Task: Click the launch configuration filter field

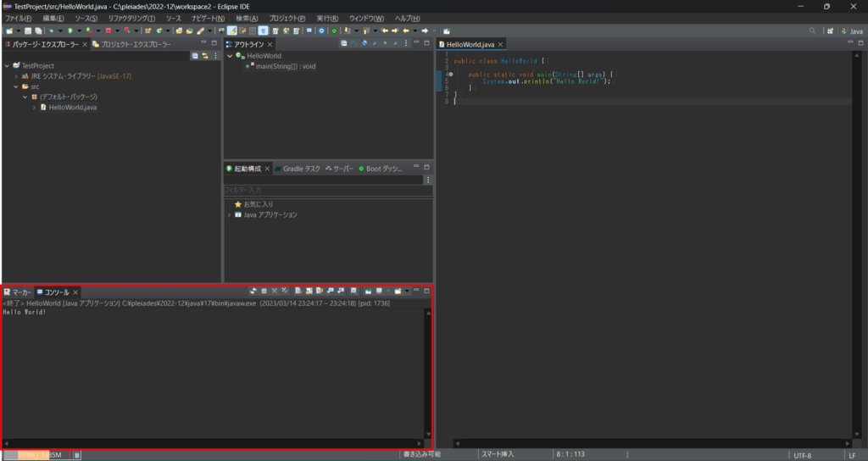Action: coord(322,190)
